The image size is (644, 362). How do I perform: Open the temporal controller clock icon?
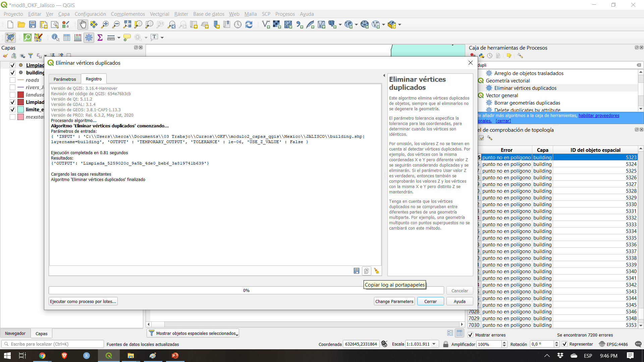coord(238,24)
